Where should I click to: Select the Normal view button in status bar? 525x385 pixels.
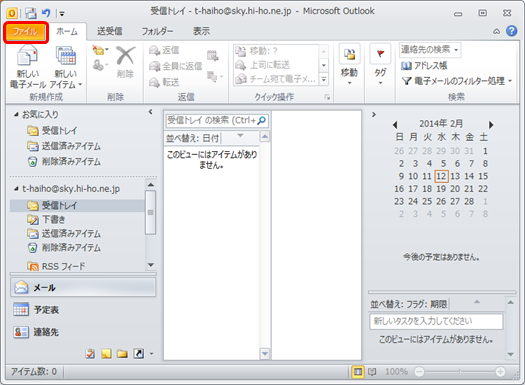point(358,372)
